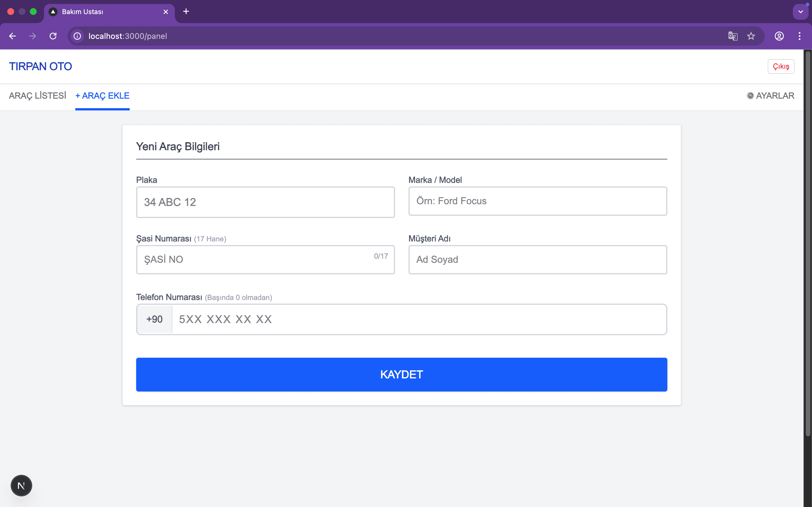
Task: Switch to ARAÇ LİSTESİ tab
Action: pyautogui.click(x=37, y=95)
